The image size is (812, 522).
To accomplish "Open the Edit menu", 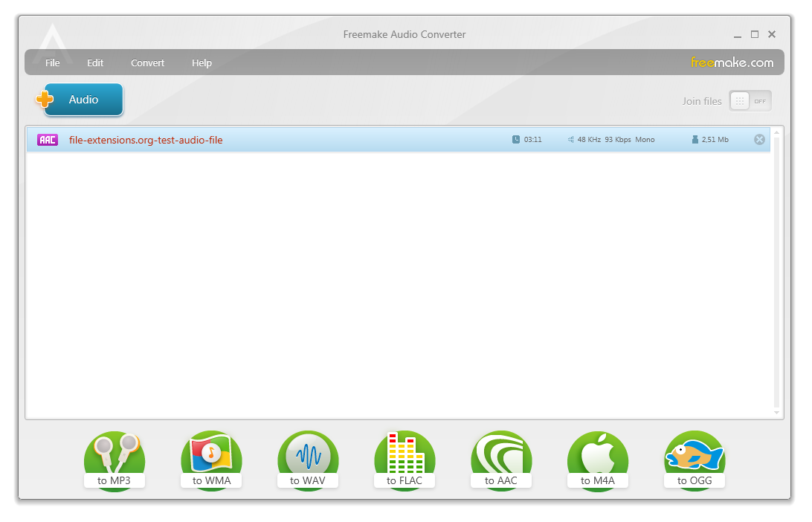I will pos(95,62).
